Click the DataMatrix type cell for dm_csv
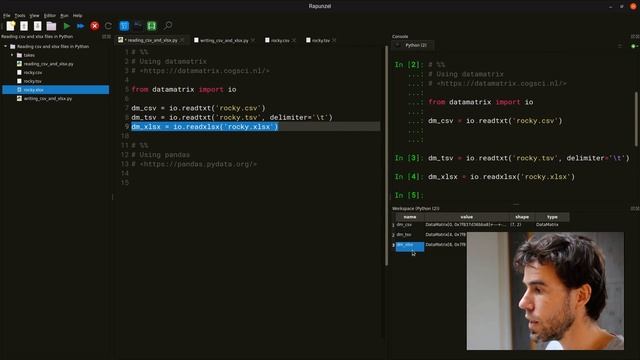Viewport: 640px width, 360px height. (547, 225)
